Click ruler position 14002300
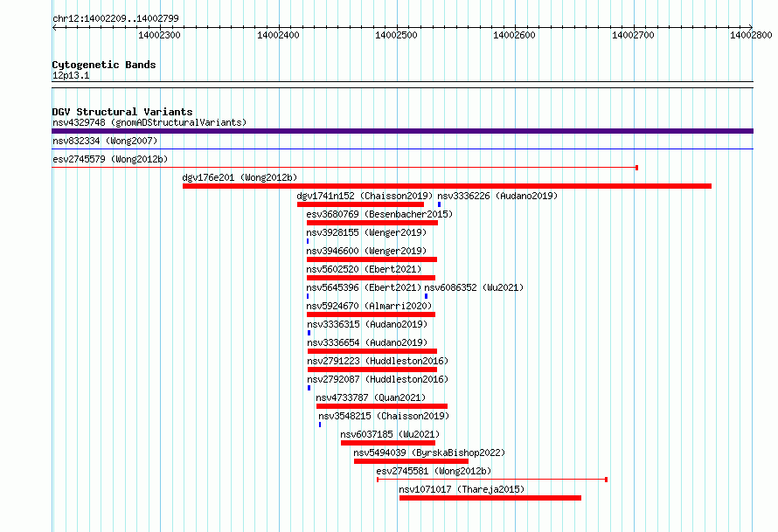The width and height of the screenshot is (778, 532). tap(159, 35)
